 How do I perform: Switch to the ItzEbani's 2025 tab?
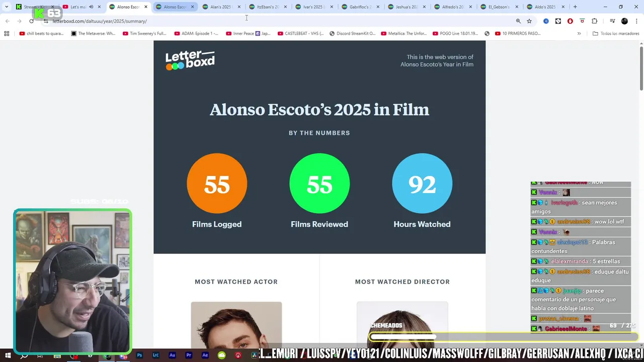[268, 7]
